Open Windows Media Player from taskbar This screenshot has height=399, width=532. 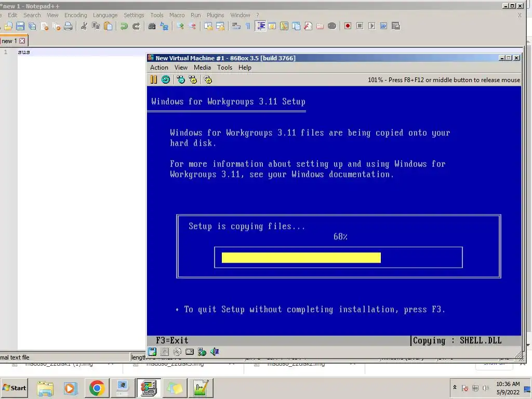click(71, 388)
